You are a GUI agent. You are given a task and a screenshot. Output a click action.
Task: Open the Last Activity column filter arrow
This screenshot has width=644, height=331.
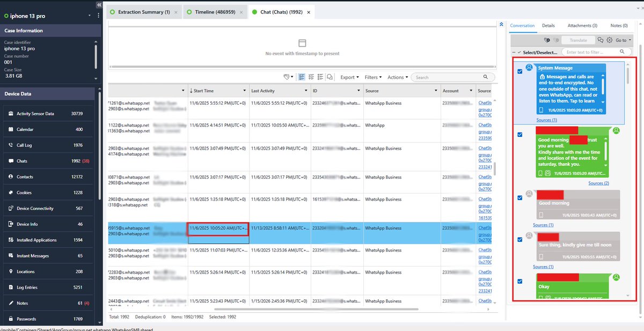(x=306, y=91)
